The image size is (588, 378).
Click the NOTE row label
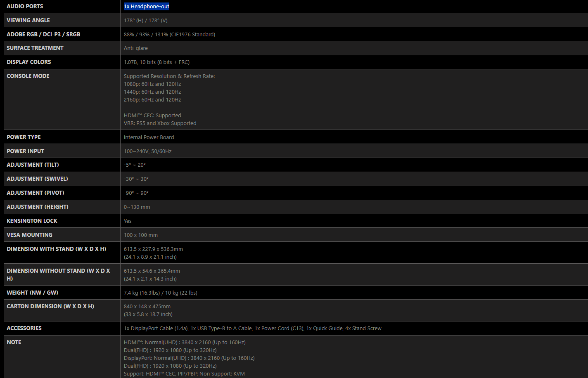(x=14, y=342)
